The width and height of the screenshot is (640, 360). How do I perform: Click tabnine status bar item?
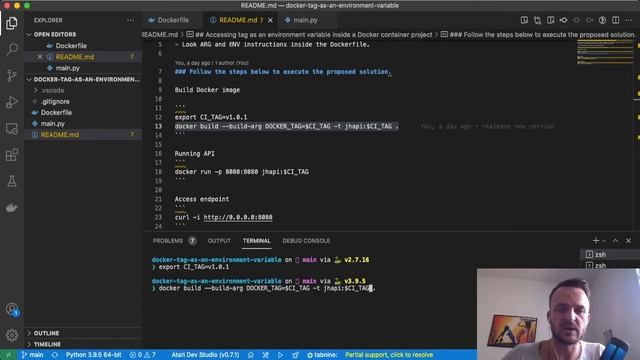coord(322,355)
